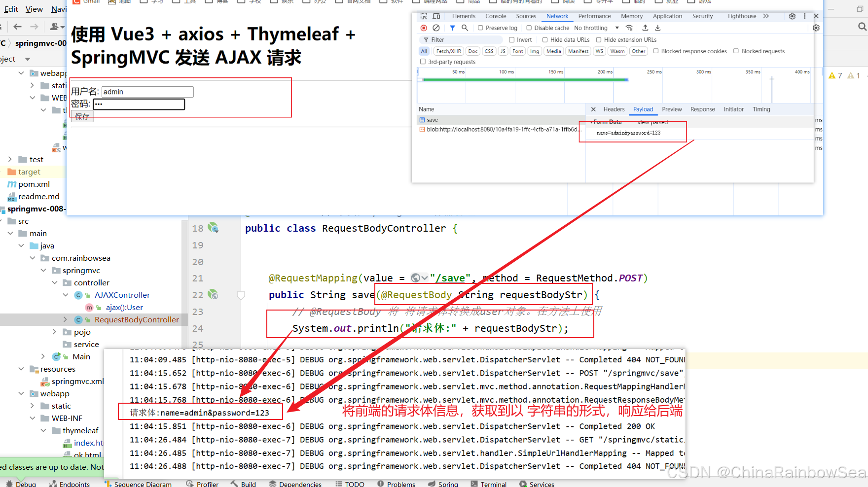Open the Terminal tool window

(x=488, y=484)
